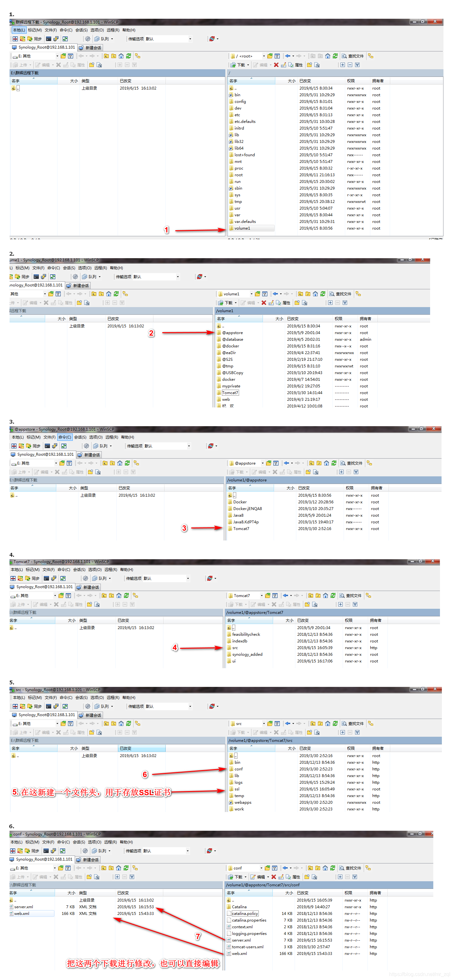Image resolution: width=453 pixels, height=980 pixels.
Task: Click session color icon in 群晖远程下载 window toolbar
Action: (212, 39)
